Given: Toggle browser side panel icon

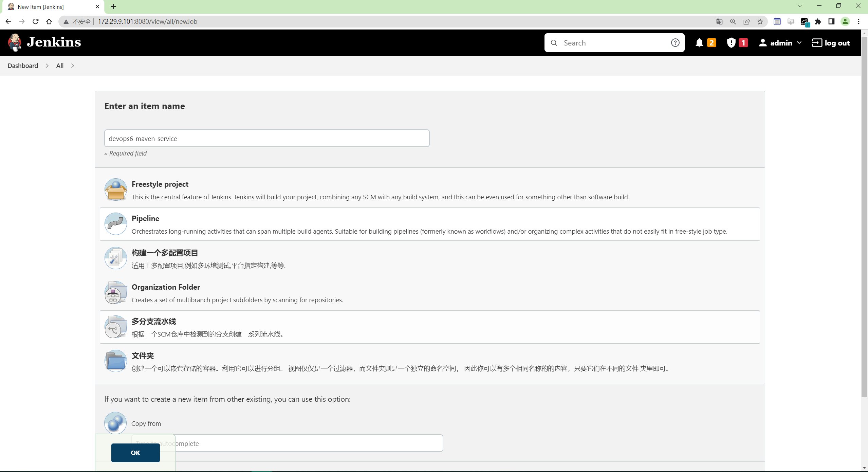Looking at the screenshot, I should click(831, 21).
